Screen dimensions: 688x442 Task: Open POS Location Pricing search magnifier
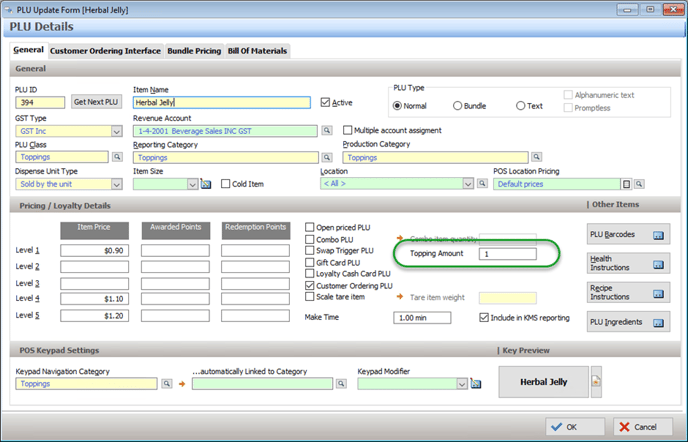tap(639, 184)
